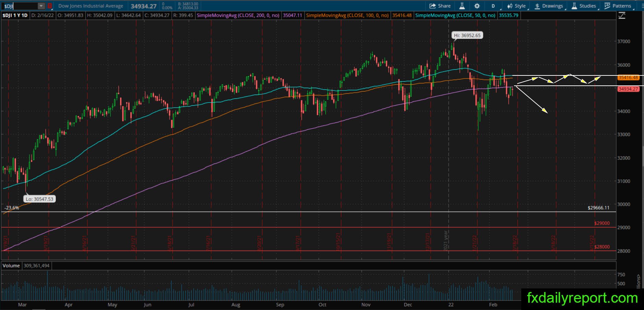644x310 pixels.
Task: Click the Feb label on time axis
Action: (493, 305)
